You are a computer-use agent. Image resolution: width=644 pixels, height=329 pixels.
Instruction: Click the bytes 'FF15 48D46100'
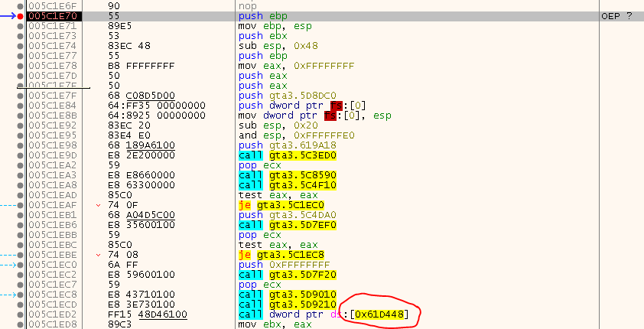tap(148, 314)
